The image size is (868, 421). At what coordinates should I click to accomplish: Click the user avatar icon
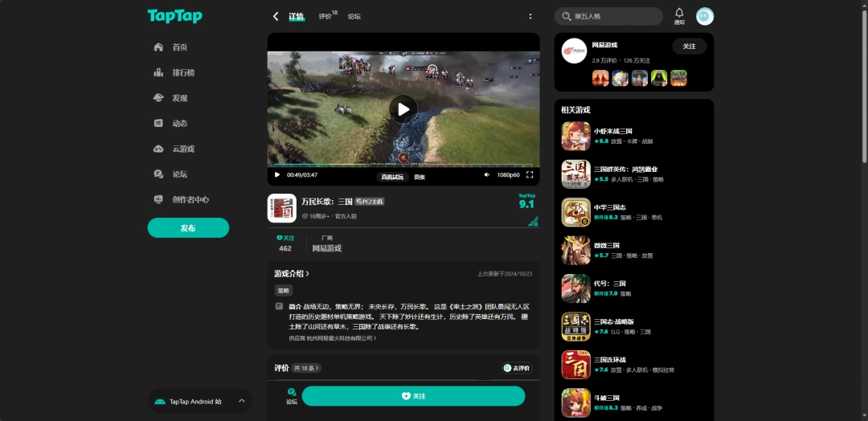pos(704,16)
